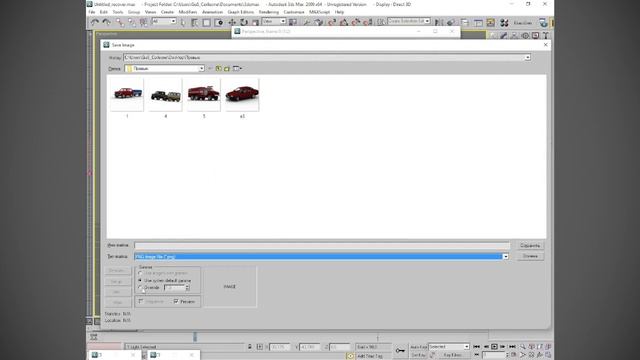The image size is (640, 360).
Task: Open the MAXScript menu
Action: [x=320, y=12]
